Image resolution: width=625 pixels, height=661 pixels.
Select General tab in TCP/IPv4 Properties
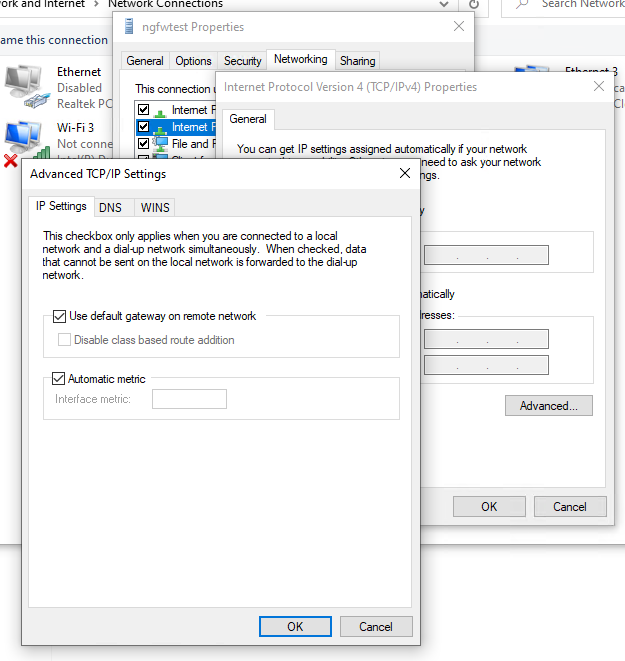pos(248,119)
